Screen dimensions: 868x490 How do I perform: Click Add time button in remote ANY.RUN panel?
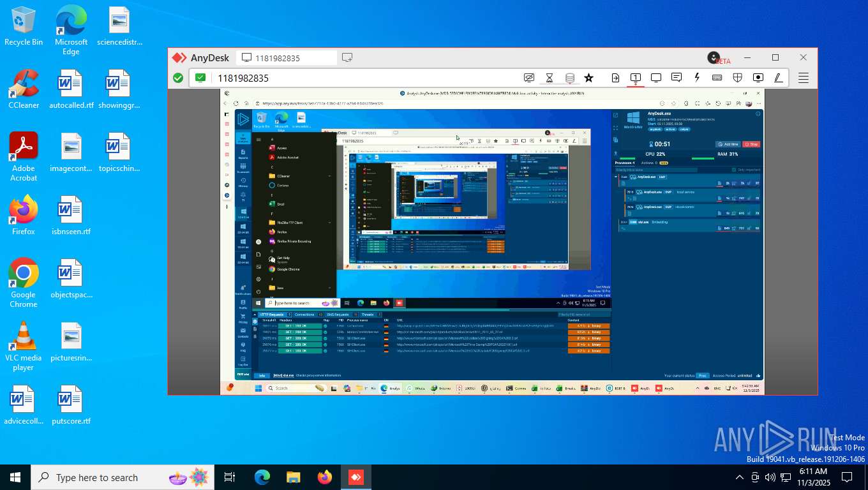coord(728,144)
